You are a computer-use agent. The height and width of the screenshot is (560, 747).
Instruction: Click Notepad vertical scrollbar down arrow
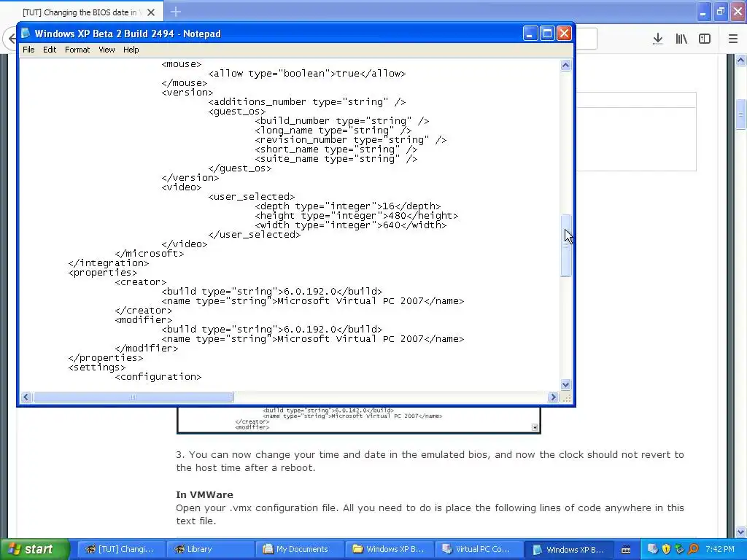565,384
